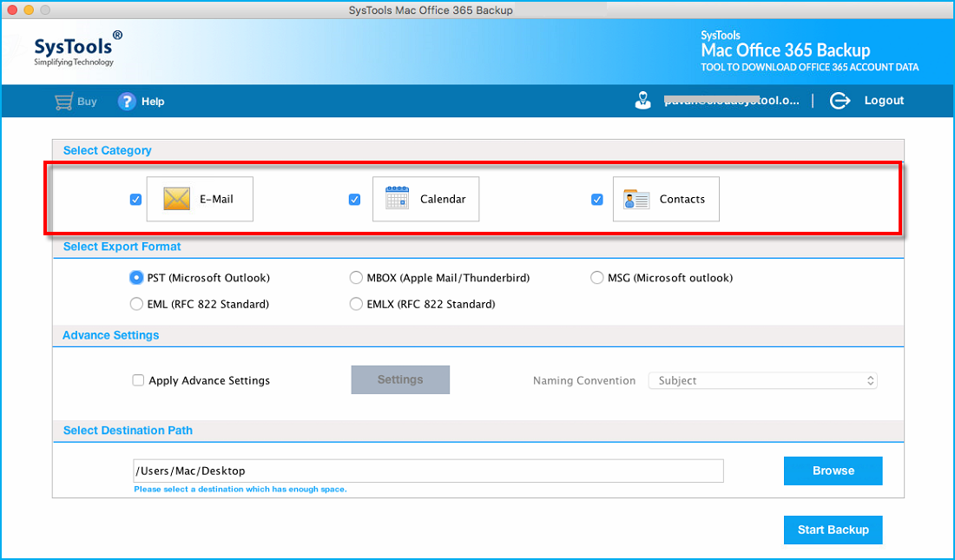Click the E-Mail category label

pyautogui.click(x=216, y=200)
